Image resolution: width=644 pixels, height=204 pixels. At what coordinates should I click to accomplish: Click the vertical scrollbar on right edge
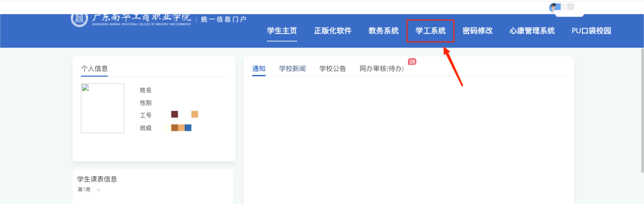click(x=640, y=92)
